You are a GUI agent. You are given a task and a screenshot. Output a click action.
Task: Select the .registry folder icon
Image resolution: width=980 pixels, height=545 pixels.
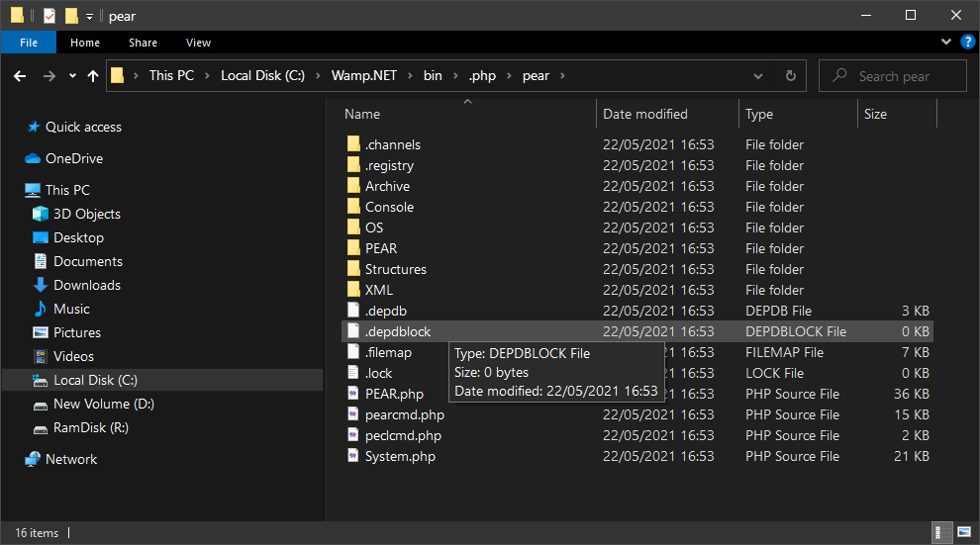click(x=353, y=165)
